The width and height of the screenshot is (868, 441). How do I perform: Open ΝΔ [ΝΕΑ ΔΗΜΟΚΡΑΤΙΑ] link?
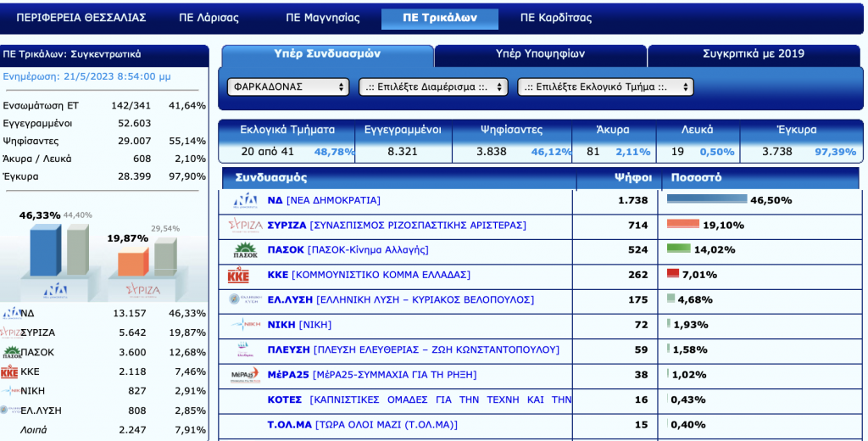(324, 200)
